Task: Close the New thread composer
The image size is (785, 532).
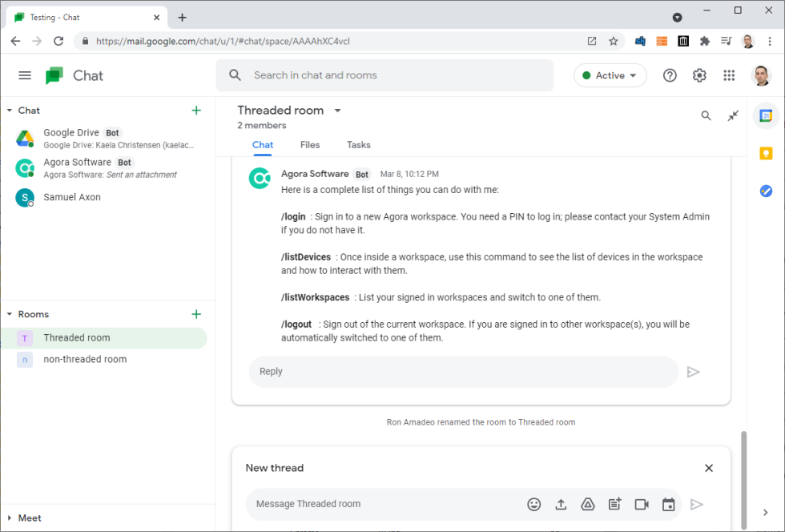Action: pos(709,468)
